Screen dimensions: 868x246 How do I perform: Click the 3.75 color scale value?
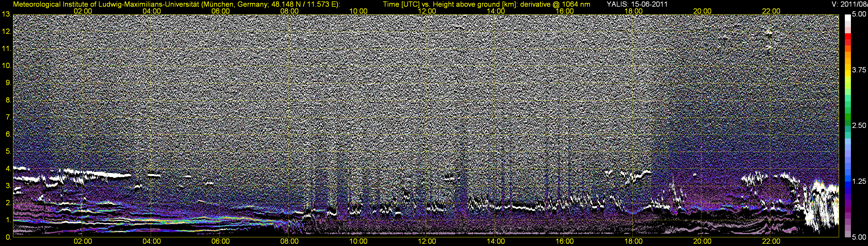click(859, 70)
